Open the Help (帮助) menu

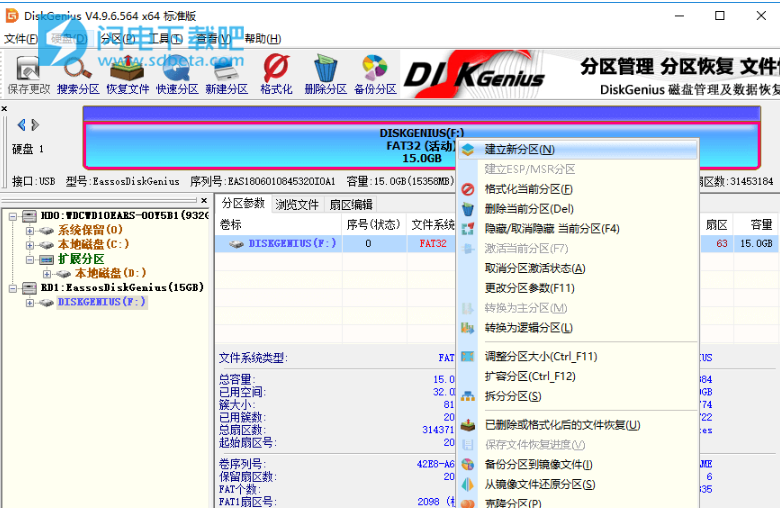click(263, 39)
